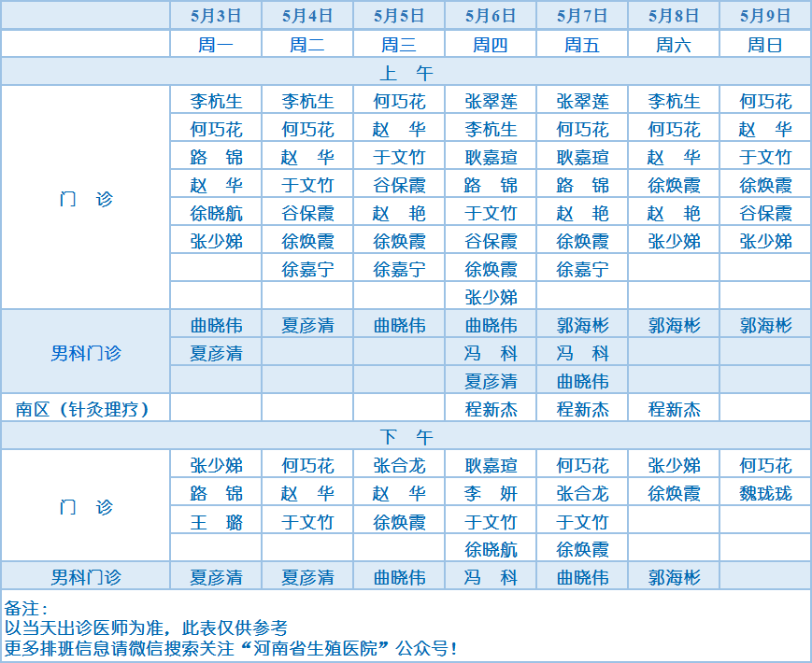
Task: Click 赵艳 under 5月8日
Action: tap(674, 213)
